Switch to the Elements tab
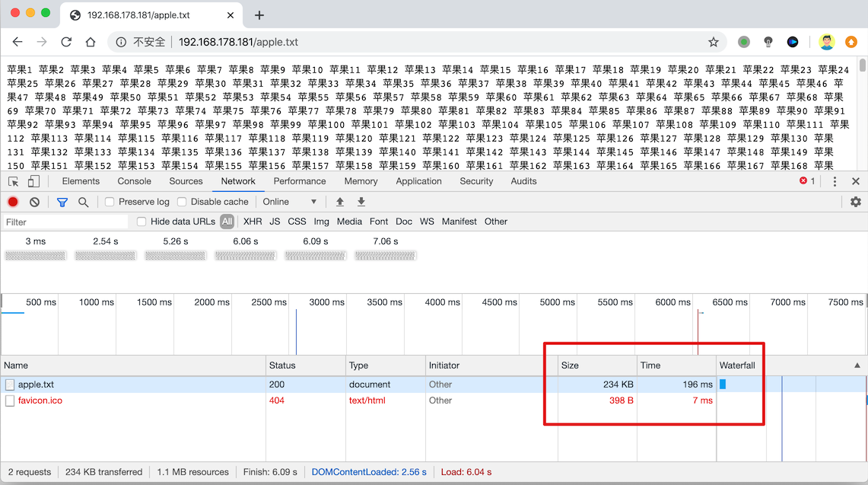This screenshot has width=868, height=485. pos(81,181)
